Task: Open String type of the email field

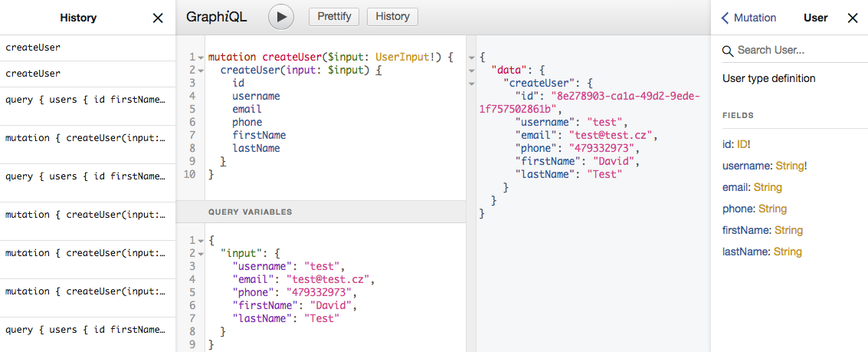Action: click(x=767, y=187)
